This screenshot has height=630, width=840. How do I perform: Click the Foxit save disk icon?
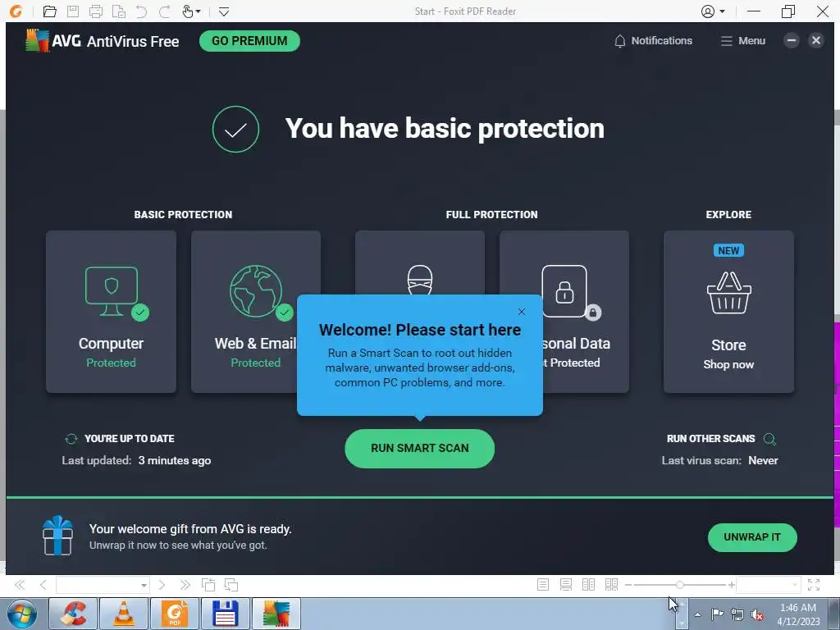pyautogui.click(x=73, y=11)
